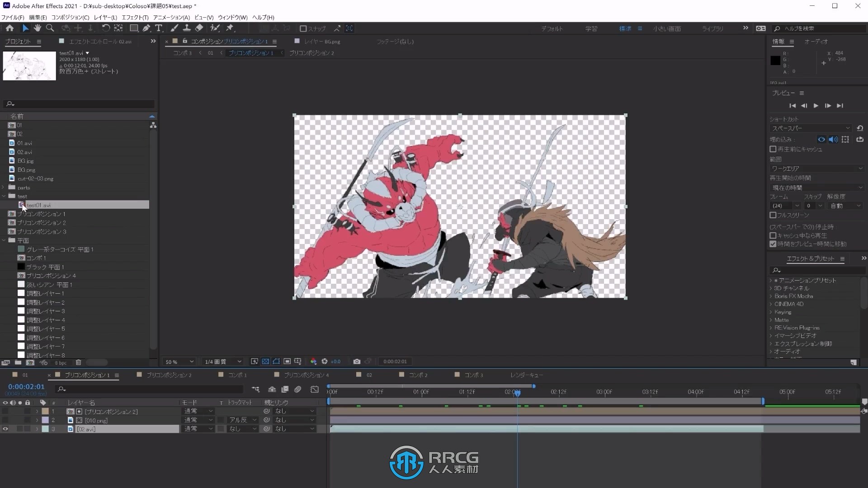Select the Pen tool

click(146, 28)
